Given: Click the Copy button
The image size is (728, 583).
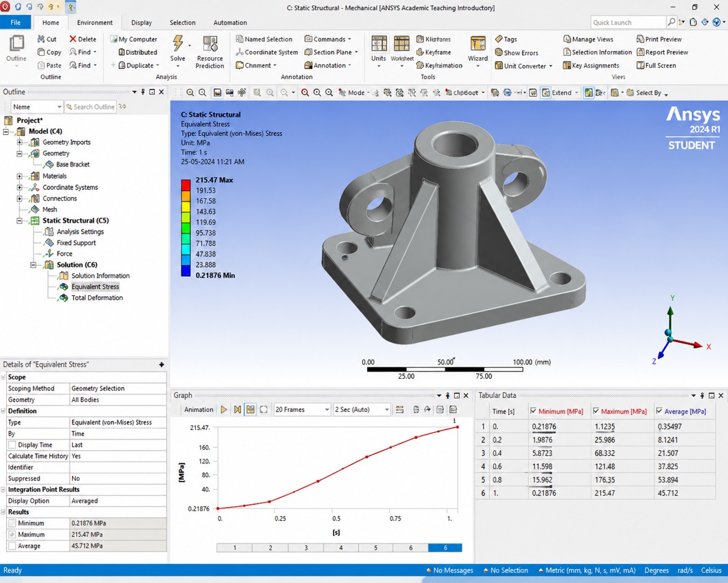Looking at the screenshot, I should pos(49,52).
